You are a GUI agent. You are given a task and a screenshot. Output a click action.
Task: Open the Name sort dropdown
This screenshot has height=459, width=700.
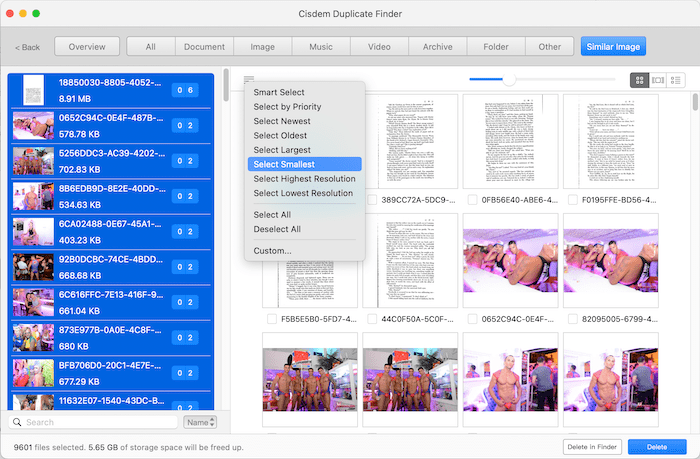coord(200,422)
